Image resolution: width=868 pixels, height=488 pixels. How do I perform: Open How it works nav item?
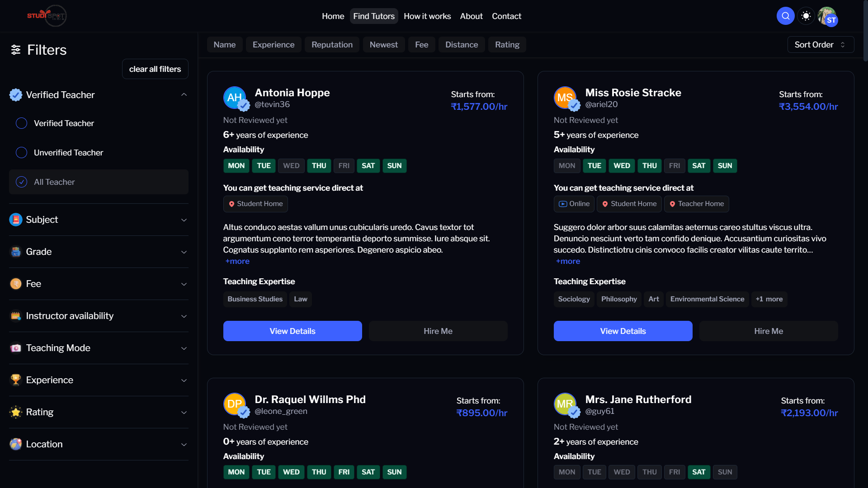(x=427, y=16)
